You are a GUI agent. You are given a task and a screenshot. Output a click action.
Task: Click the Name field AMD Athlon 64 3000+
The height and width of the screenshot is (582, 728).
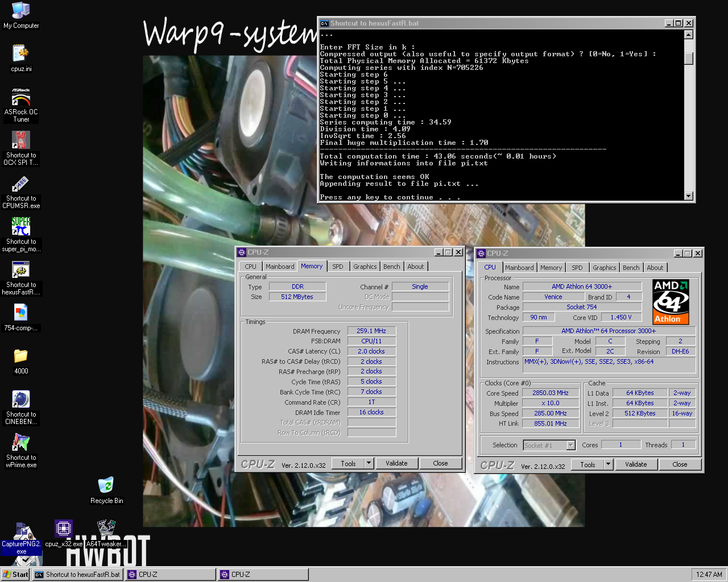tap(582, 286)
